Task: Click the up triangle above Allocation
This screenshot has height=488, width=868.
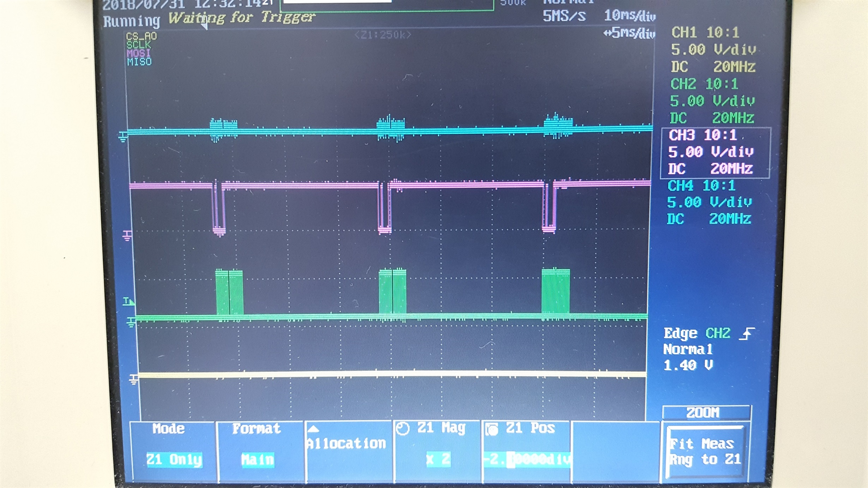Action: pyautogui.click(x=313, y=429)
